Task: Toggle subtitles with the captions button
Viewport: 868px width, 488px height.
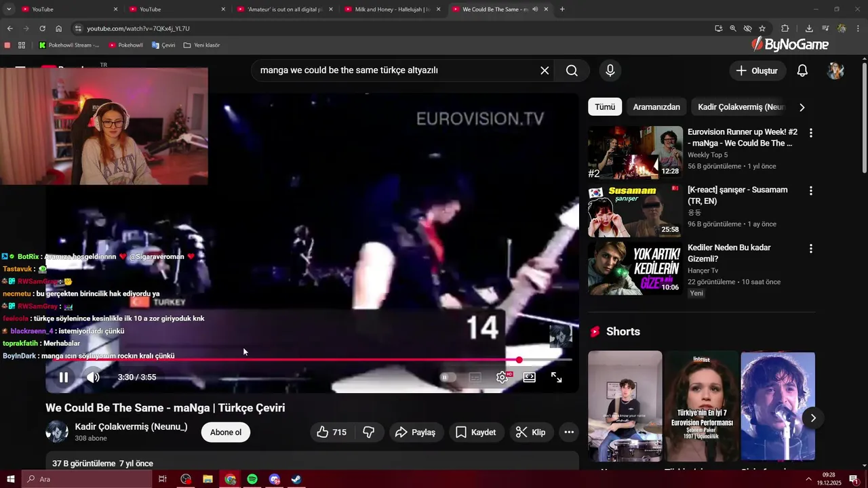Action: 475,378
